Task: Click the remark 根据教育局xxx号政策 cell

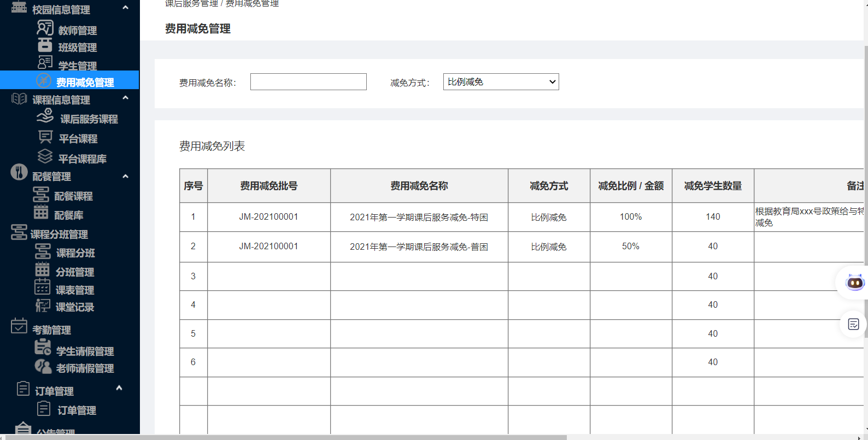Action: [x=810, y=217]
